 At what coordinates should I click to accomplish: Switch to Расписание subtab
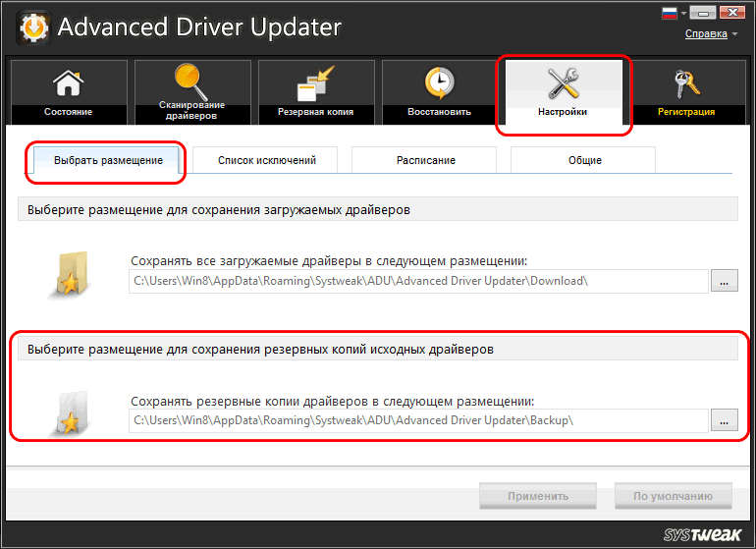click(426, 160)
